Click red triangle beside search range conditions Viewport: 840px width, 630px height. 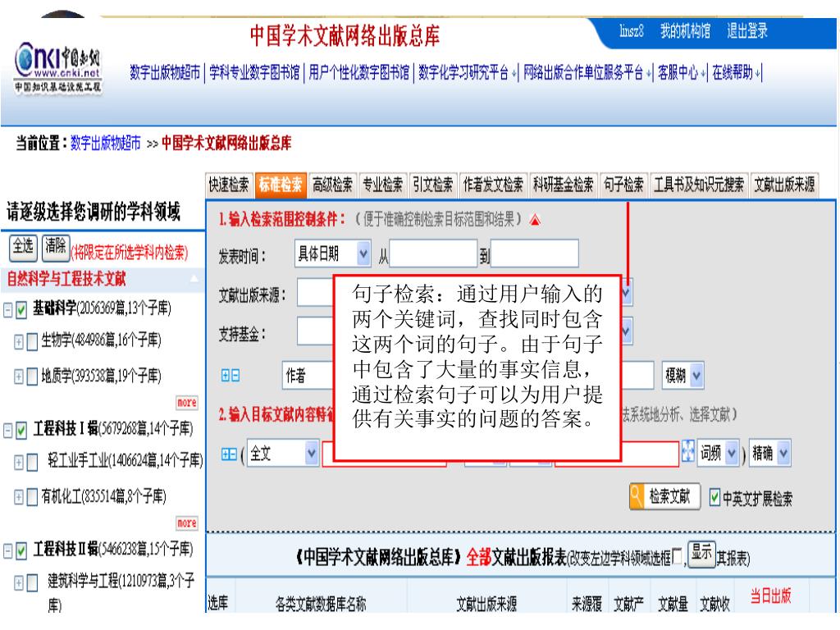[x=535, y=220]
